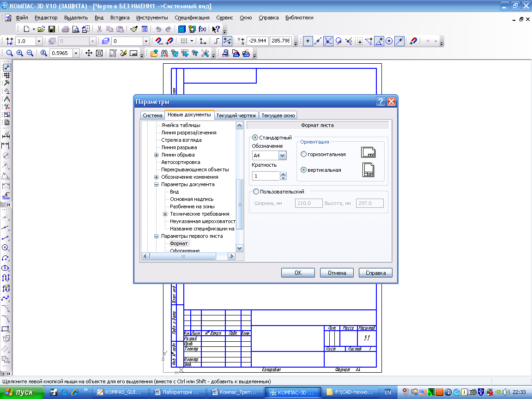Switch to the Текущий чертеж tab
The width and height of the screenshot is (532, 399).
236,115
